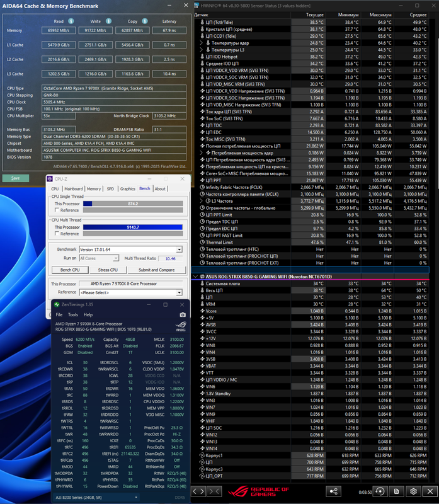439x504 pixels.
Task: Click the CPU-Z window title icon
Action: tap(50, 179)
